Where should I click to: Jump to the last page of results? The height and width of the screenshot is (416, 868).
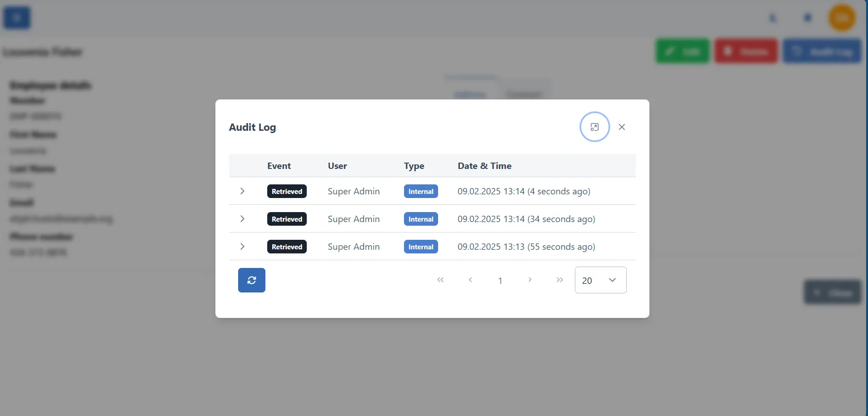[x=559, y=280]
